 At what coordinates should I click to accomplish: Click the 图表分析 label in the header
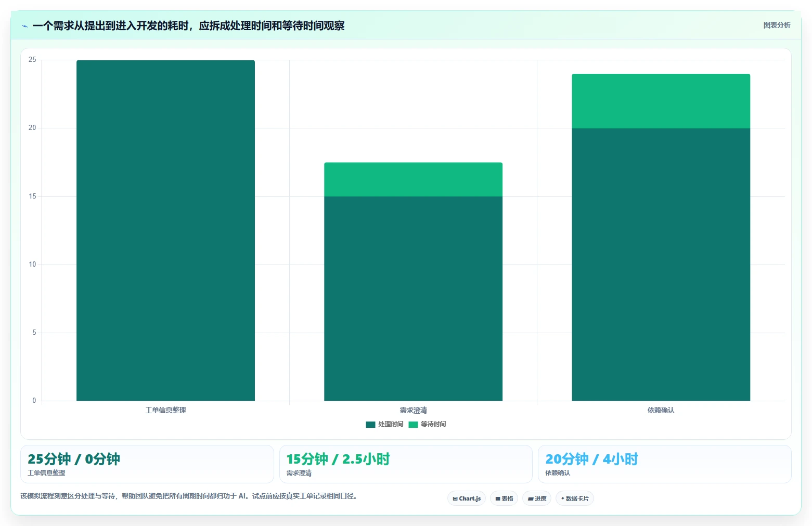point(777,25)
